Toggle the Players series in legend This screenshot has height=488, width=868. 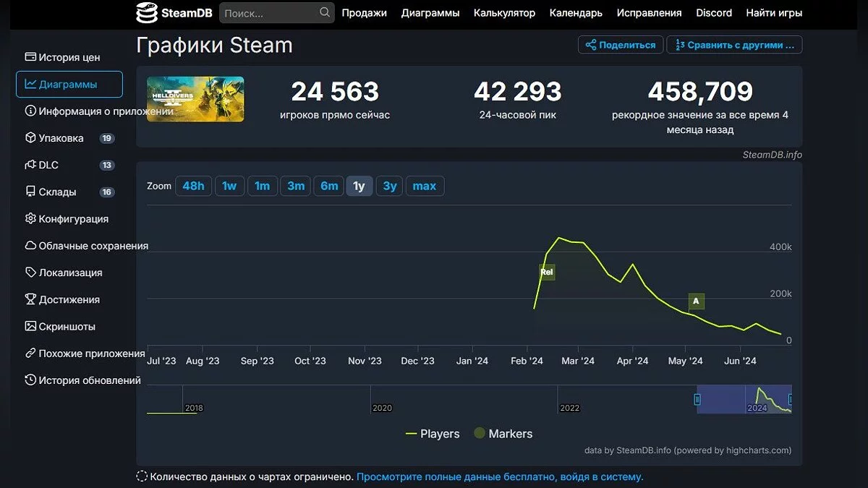click(x=433, y=434)
